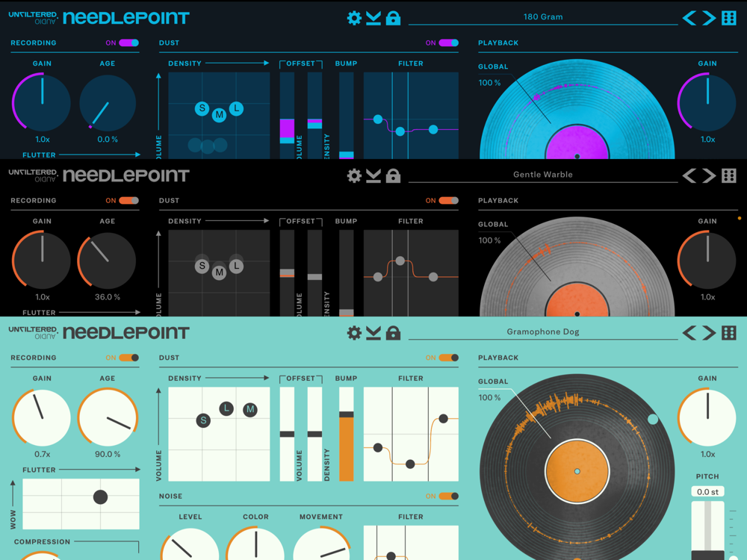Click the teal tonearm dot on Gramophone record
747x560 pixels.
653,419
